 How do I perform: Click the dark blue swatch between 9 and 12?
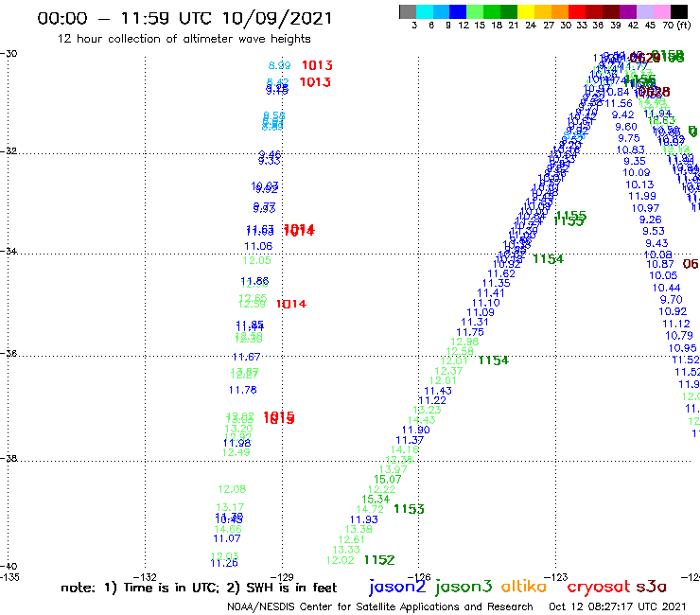point(458,11)
